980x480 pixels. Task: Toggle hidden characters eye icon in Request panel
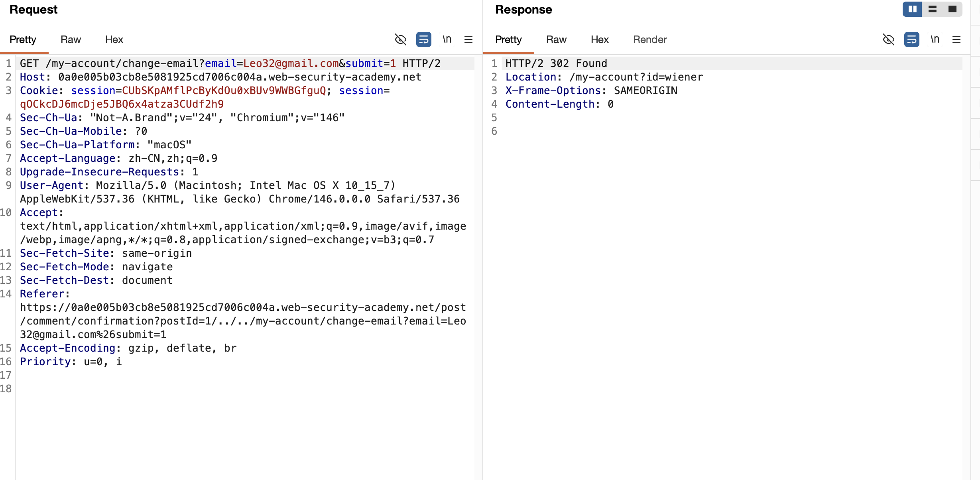400,39
